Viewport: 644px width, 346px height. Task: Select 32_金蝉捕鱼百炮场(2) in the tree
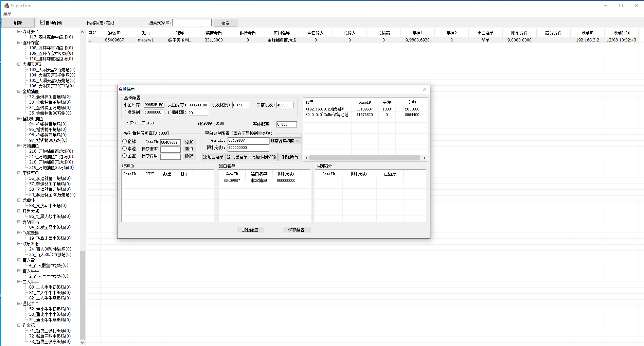coord(50,97)
